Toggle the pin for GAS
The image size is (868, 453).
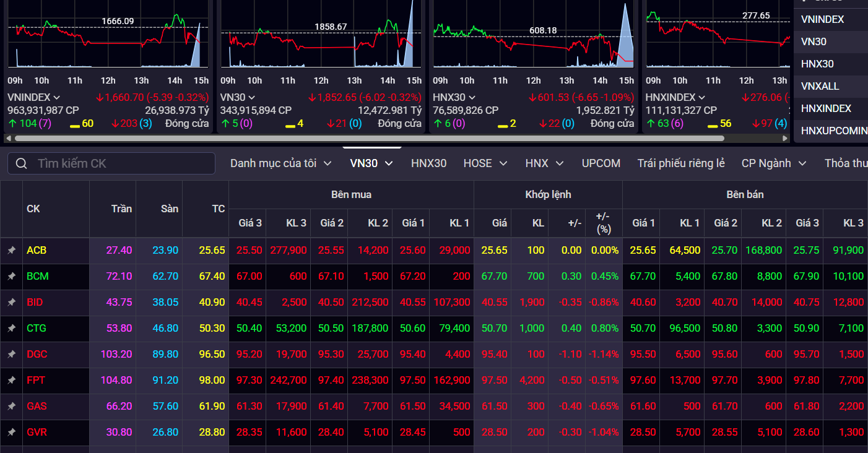tap(11, 407)
